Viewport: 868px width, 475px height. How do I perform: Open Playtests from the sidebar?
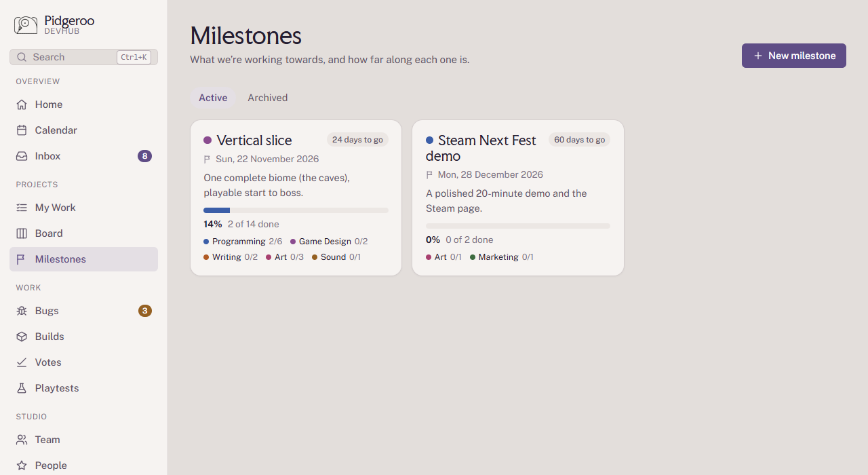pyautogui.click(x=83, y=388)
